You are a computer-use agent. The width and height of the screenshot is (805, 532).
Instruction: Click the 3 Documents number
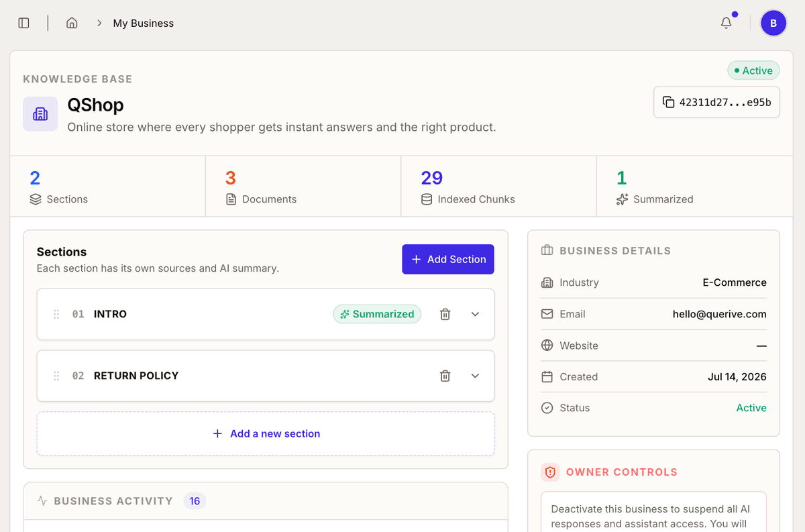230,178
